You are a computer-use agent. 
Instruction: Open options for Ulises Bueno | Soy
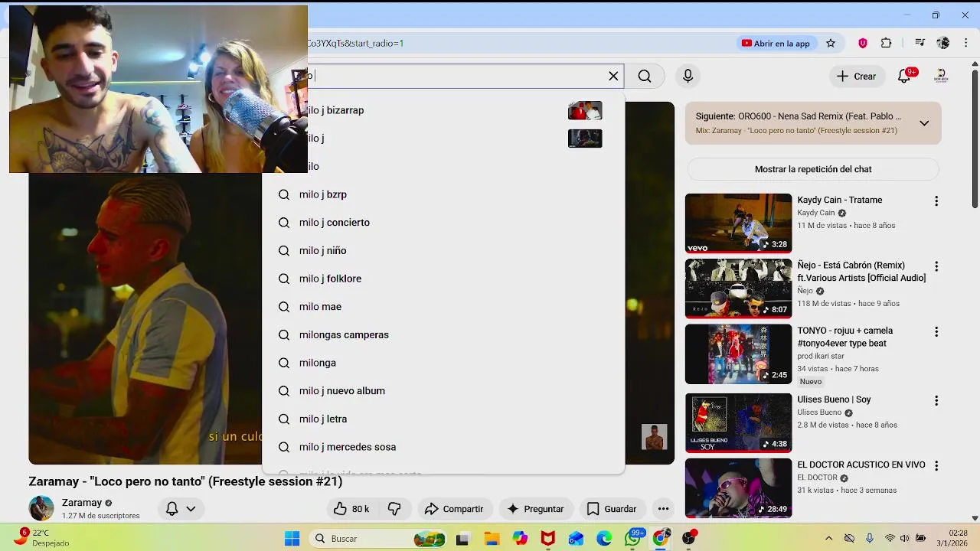[x=936, y=400]
